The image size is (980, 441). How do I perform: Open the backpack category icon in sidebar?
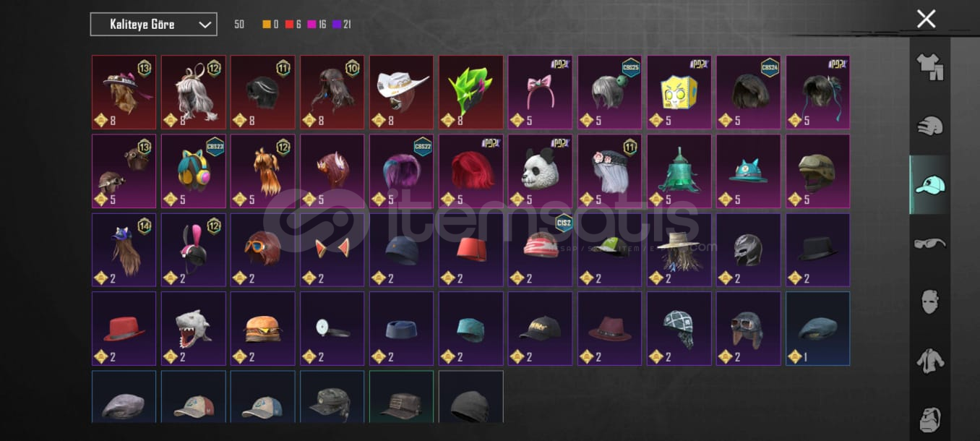point(929,419)
